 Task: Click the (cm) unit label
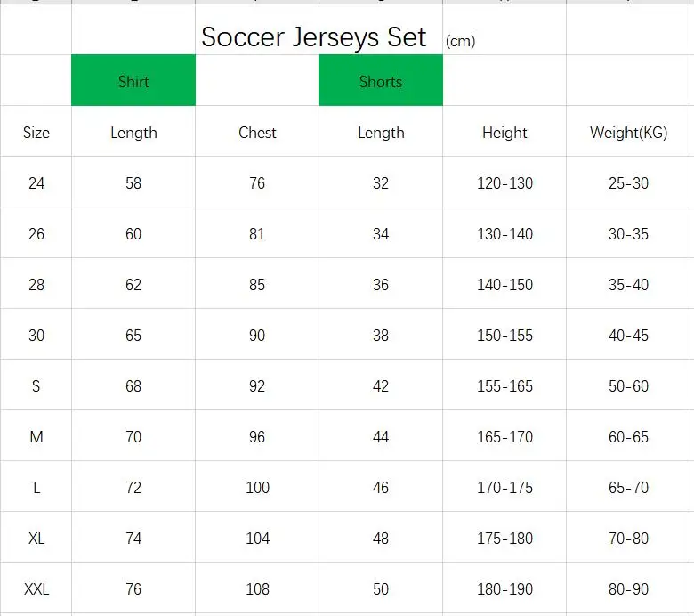(x=460, y=41)
